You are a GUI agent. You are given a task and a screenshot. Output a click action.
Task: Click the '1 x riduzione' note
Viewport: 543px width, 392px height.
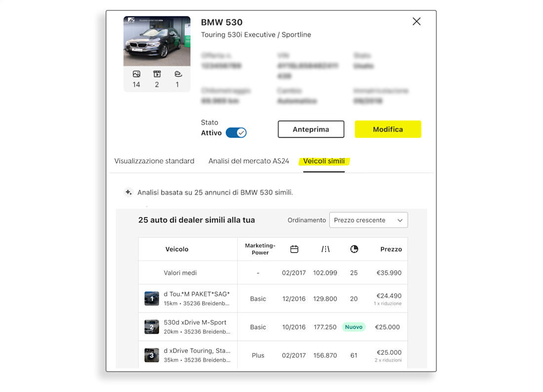388,303
